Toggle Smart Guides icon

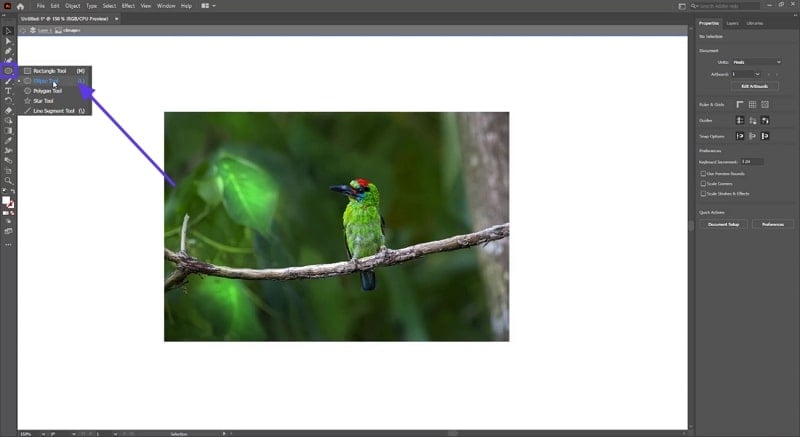[x=765, y=120]
